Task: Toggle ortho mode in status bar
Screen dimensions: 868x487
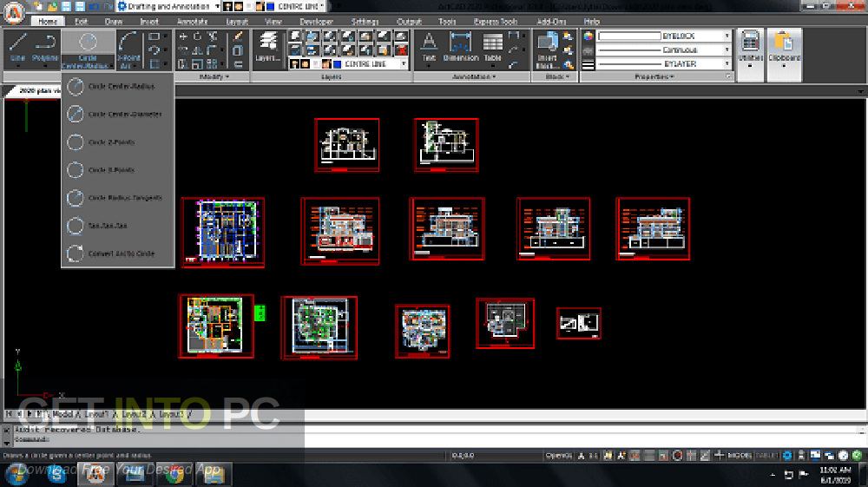Action: [663, 456]
